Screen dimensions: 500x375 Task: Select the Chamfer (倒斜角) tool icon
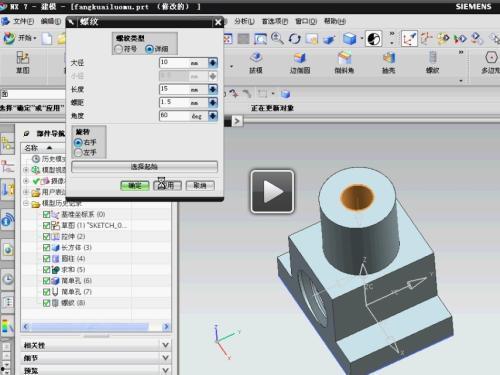(x=344, y=58)
